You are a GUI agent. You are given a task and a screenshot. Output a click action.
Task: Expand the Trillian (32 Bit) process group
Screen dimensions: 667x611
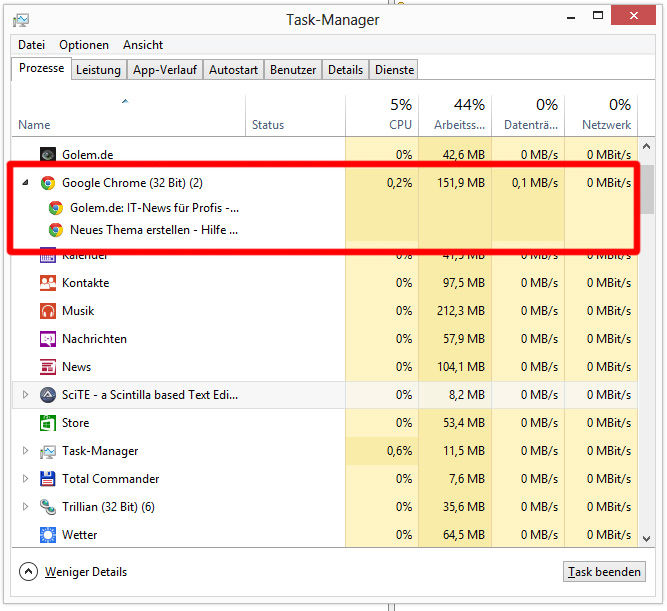(x=25, y=507)
